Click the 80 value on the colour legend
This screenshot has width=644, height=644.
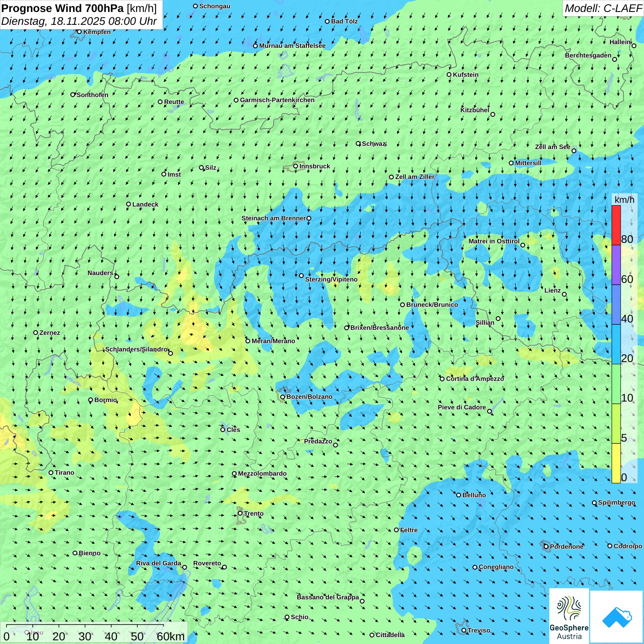tap(627, 239)
